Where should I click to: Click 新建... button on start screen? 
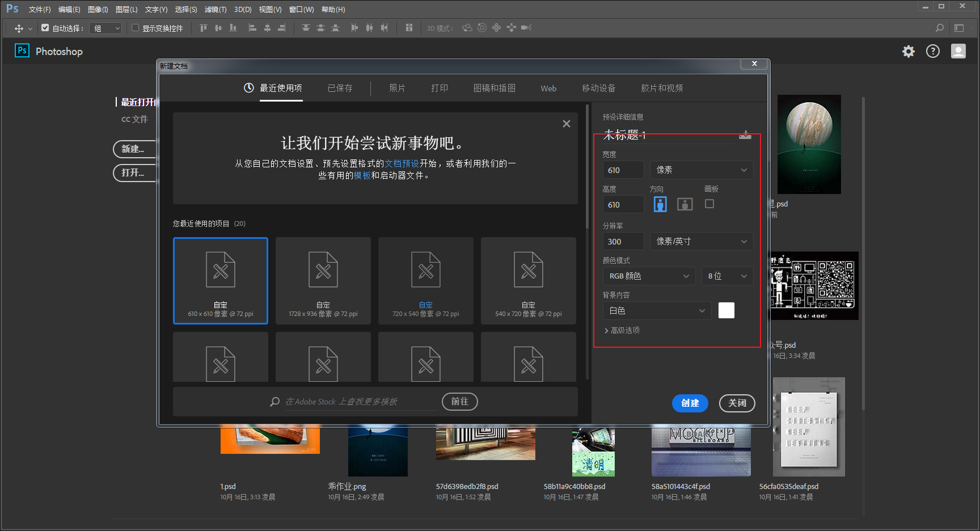(x=134, y=149)
